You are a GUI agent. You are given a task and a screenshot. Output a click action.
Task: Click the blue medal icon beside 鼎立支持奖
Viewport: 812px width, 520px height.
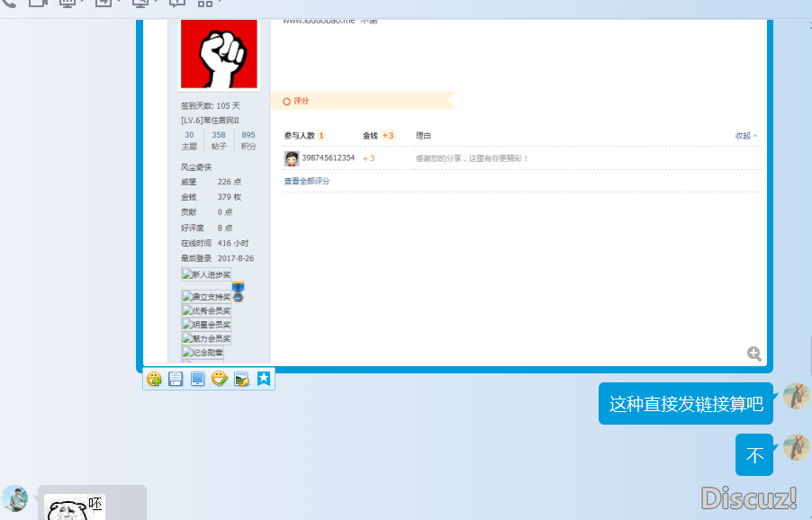point(239,292)
